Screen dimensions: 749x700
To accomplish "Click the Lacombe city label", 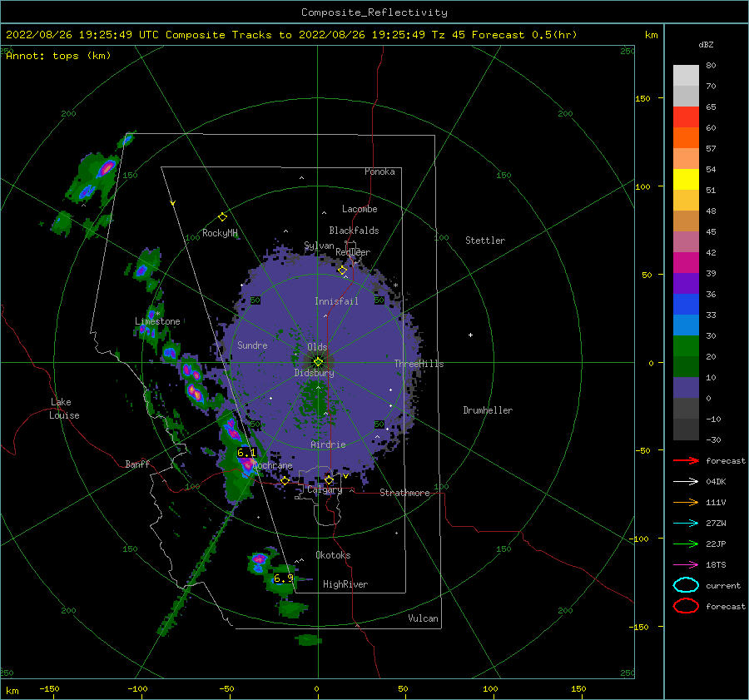I will point(360,209).
